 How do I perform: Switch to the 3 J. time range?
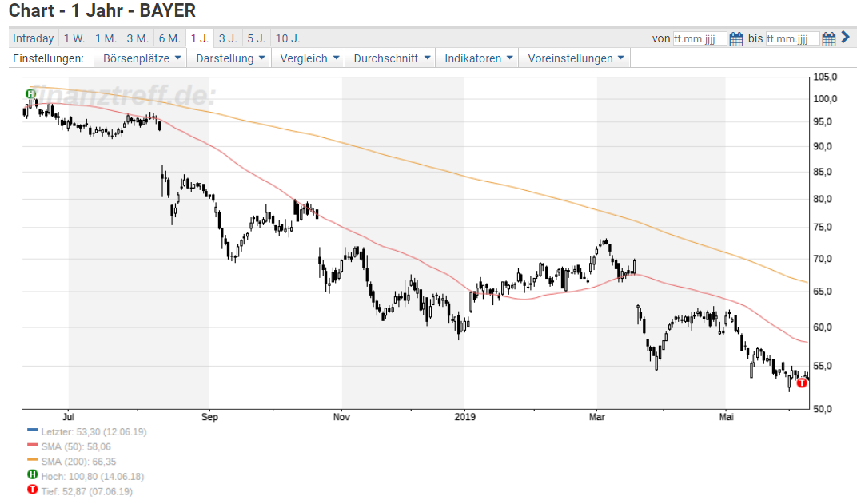click(228, 38)
